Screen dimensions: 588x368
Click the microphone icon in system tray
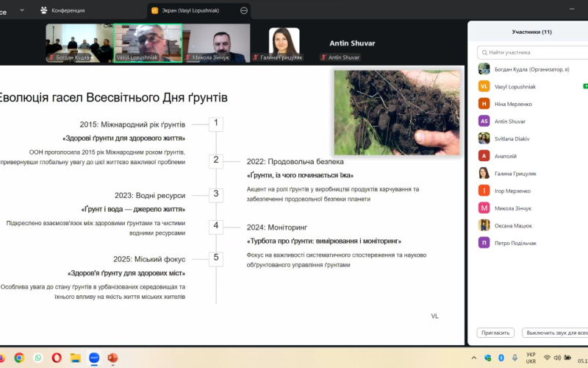click(514, 358)
